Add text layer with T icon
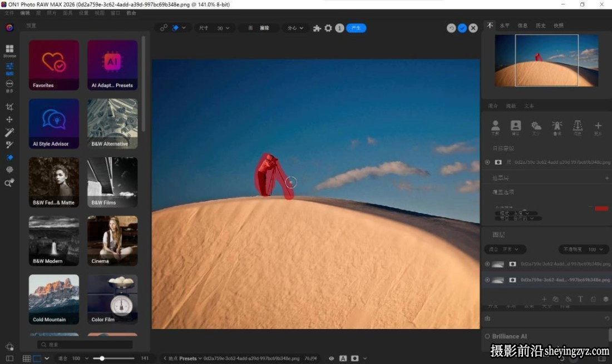Image resolution: width=612 pixels, height=364 pixels. point(580,299)
